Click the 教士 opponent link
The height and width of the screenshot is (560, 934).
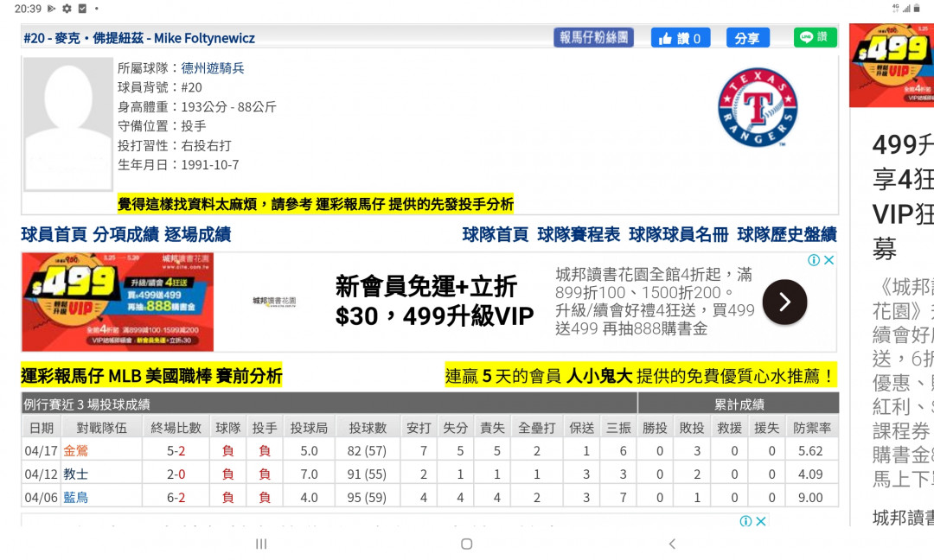coord(75,474)
